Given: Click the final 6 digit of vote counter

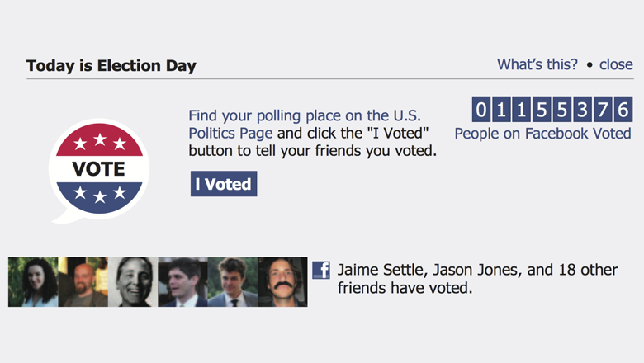Looking at the screenshot, I should [x=623, y=110].
